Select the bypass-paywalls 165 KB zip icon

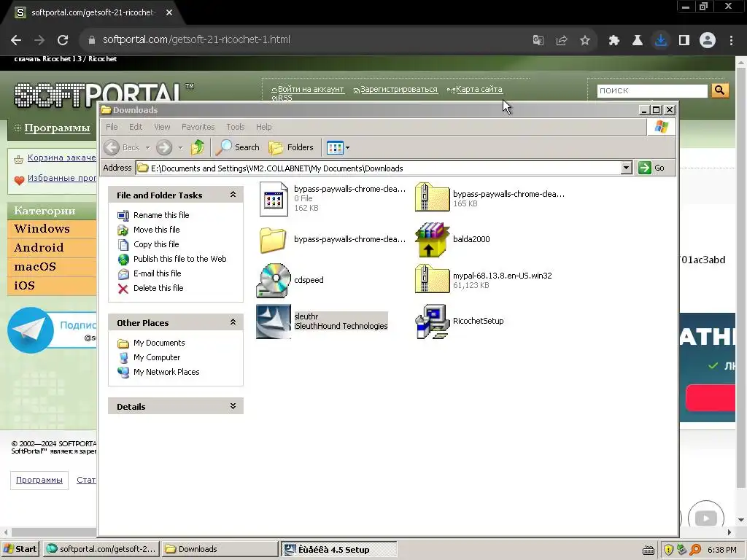(x=432, y=197)
